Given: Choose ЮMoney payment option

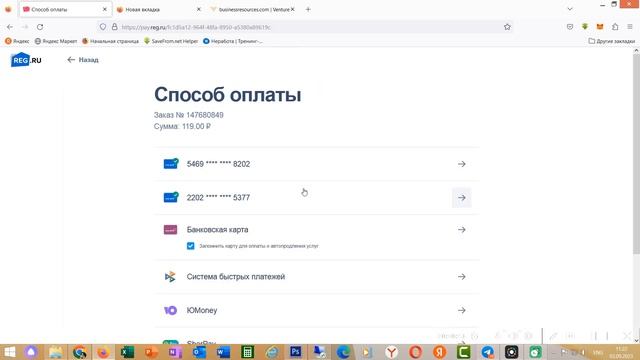Looking at the screenshot, I should 316,310.
